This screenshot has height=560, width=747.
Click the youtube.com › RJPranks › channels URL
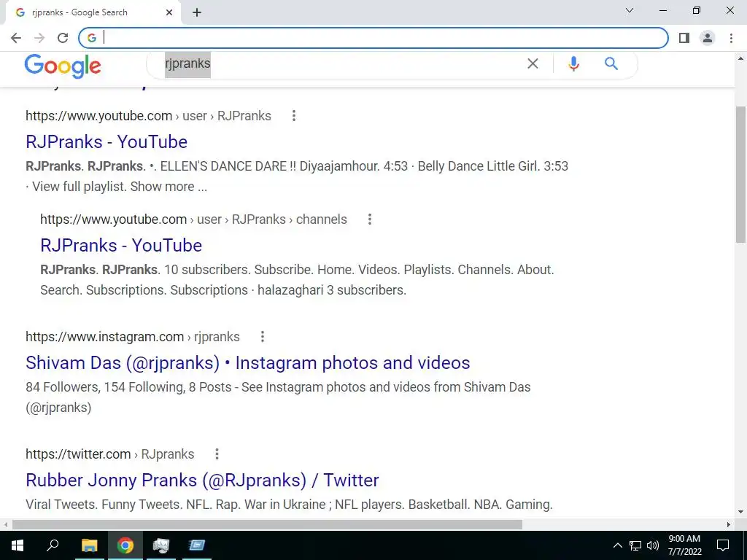193,219
